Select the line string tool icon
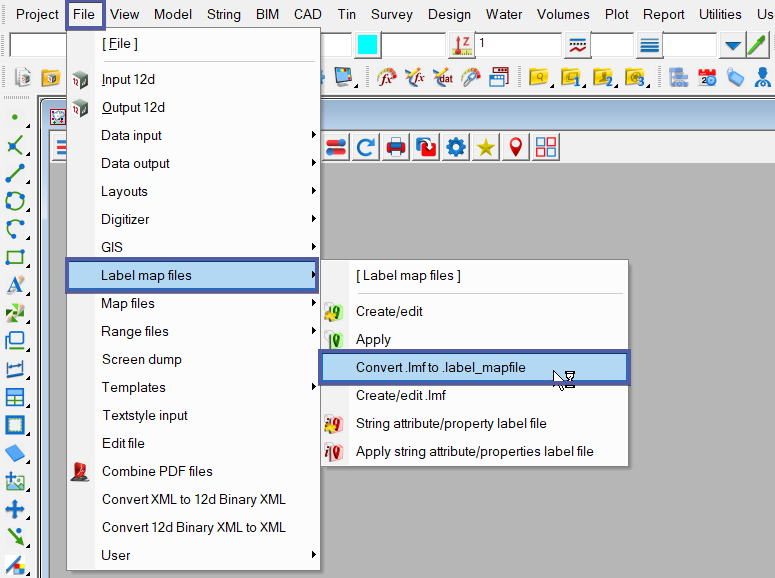This screenshot has width=775, height=578. coord(15,173)
